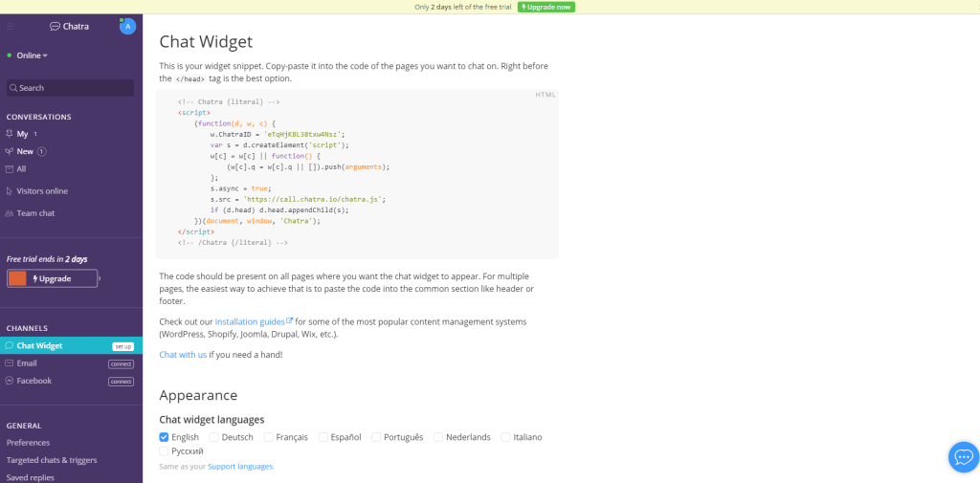This screenshot has width=980, height=483.
Task: Open the hamburger menu in sidebar header
Action: [x=10, y=26]
